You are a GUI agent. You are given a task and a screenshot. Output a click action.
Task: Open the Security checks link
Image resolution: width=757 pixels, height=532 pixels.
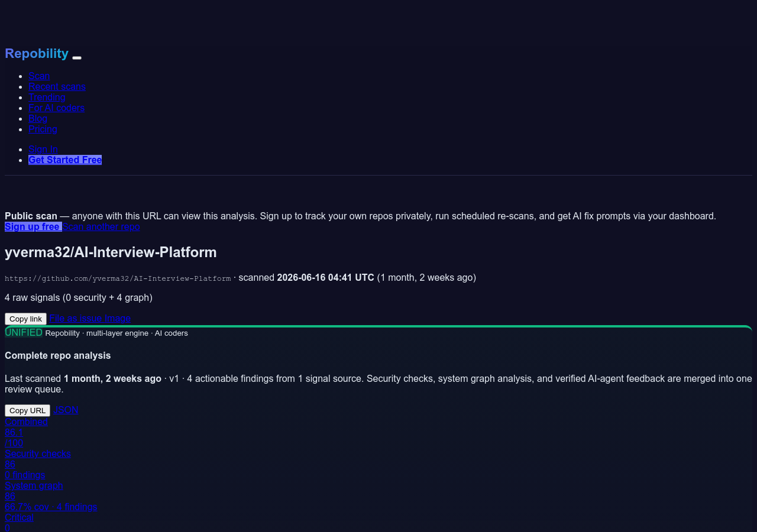[38, 453]
